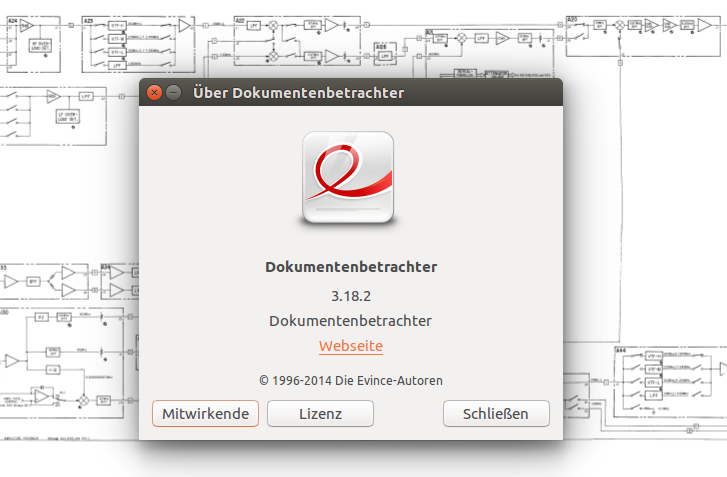Viewport: 727px width, 477px height.
Task: Click the Evince document viewer logo
Action: 348,178
